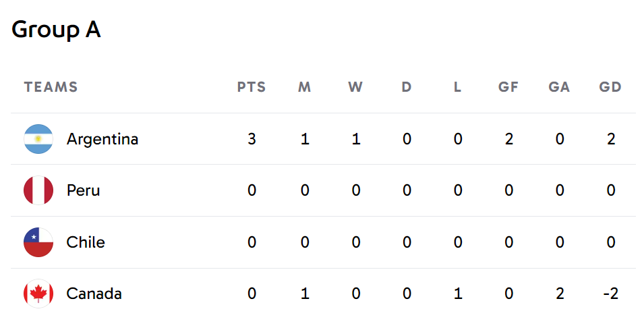Click the GD column header
Viewport: 644px width, 328px height.
pyautogui.click(x=610, y=87)
